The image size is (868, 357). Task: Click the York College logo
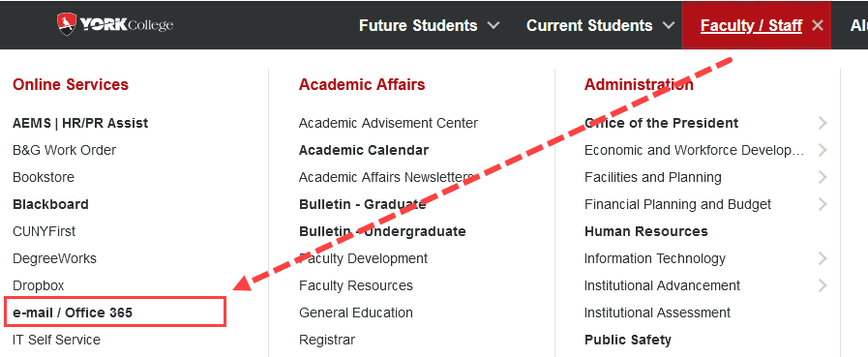point(115,25)
